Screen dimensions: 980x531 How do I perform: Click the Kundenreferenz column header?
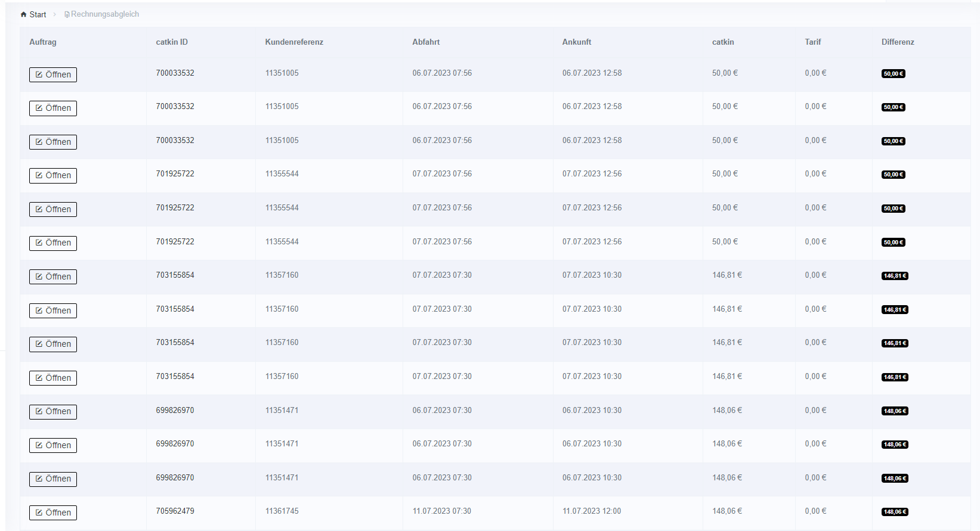pyautogui.click(x=294, y=42)
